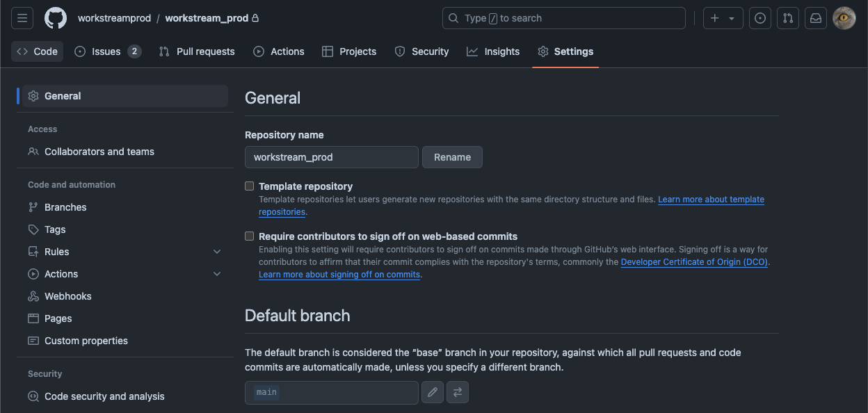This screenshot has height=413, width=868.
Task: Switch to the Insights tab
Action: coord(493,51)
